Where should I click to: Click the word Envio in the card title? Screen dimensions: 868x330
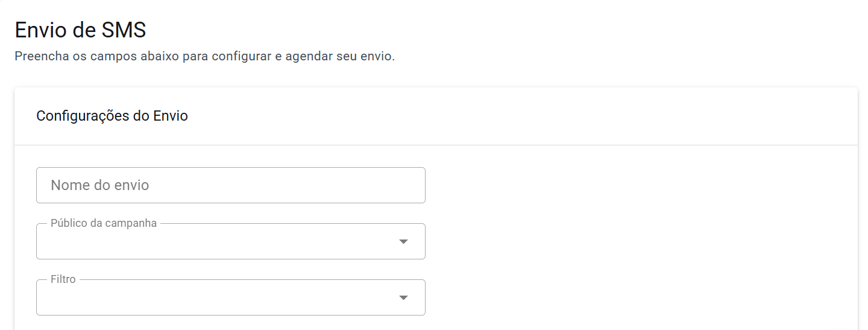click(x=171, y=116)
